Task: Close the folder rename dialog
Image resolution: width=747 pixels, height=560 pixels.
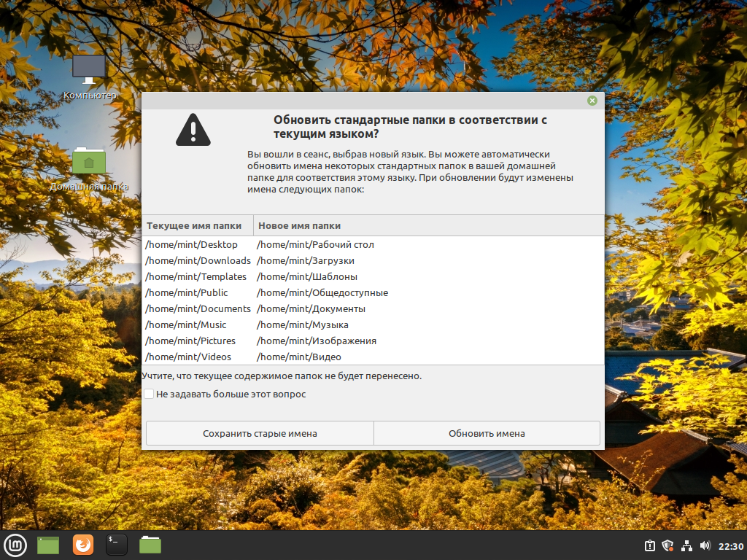Action: tap(592, 101)
